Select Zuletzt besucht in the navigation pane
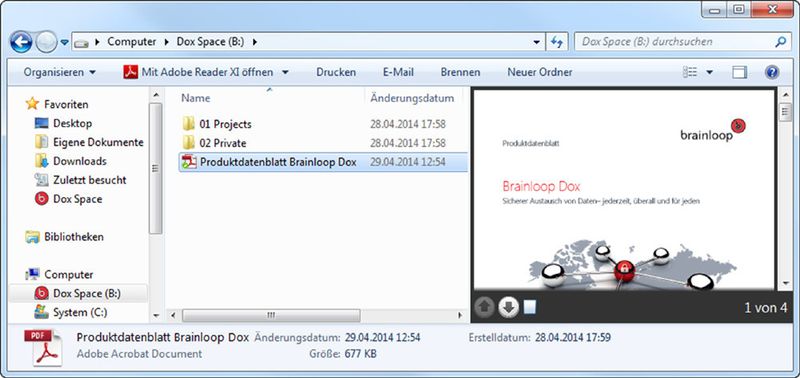The width and height of the screenshot is (800, 378). click(x=90, y=180)
